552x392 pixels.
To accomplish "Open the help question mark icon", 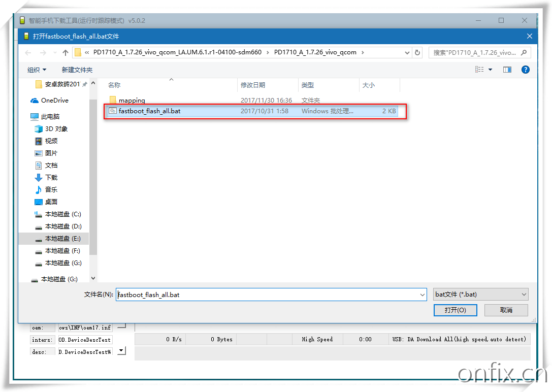I will tap(526, 70).
